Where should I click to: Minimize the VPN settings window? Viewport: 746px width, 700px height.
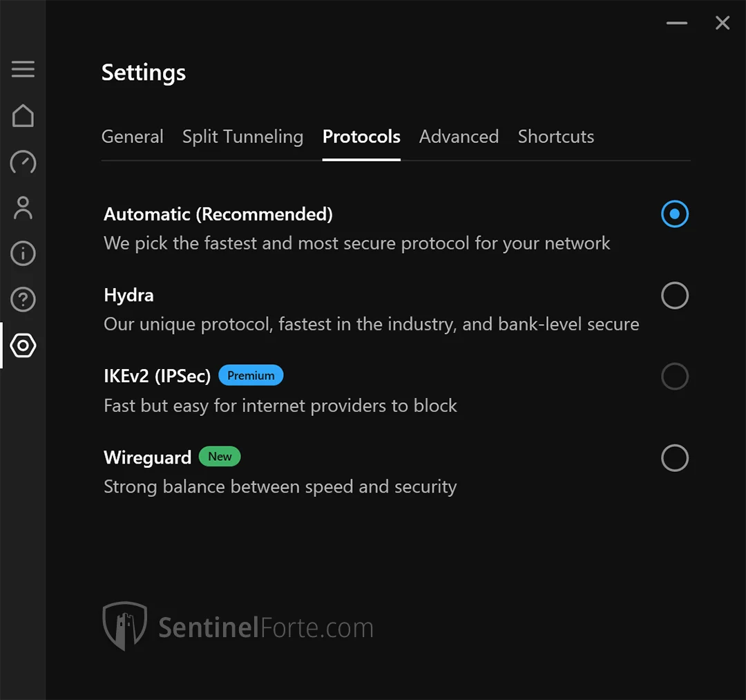677,23
